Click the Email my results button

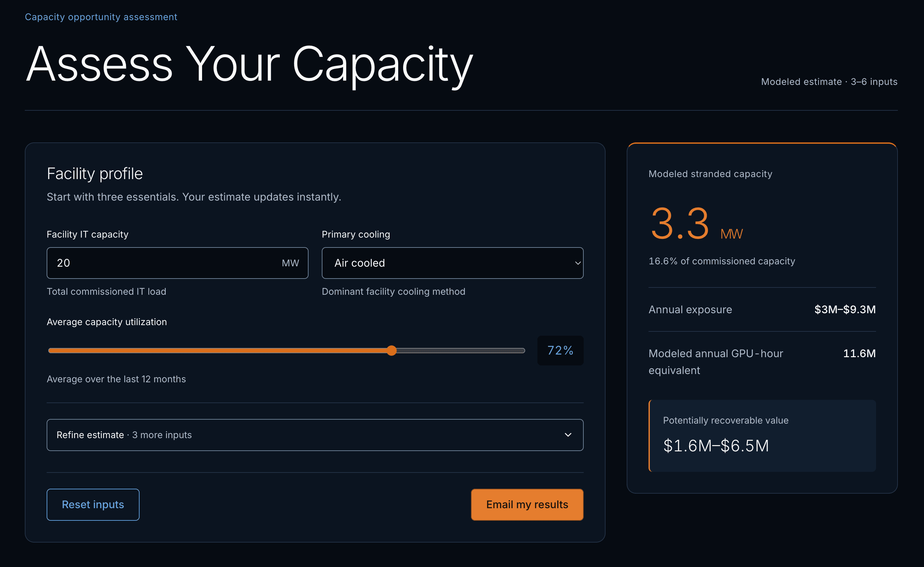point(527,505)
